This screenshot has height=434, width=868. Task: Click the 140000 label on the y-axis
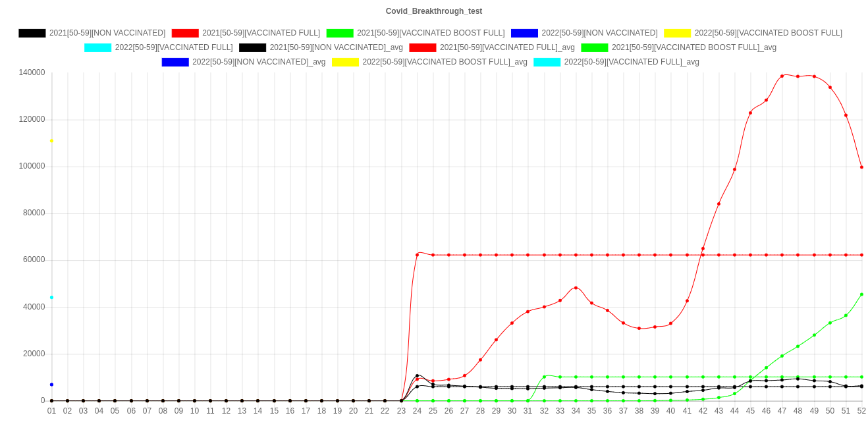[32, 72]
